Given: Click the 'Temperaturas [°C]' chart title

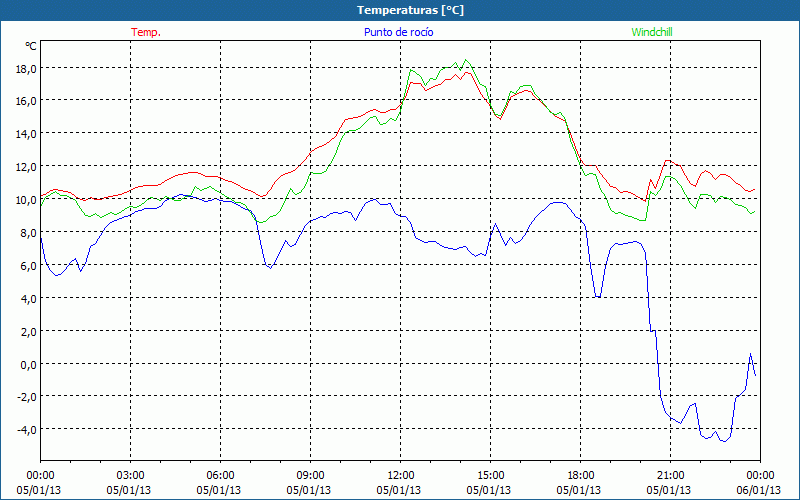Looking at the screenshot, I should pyautogui.click(x=410, y=10).
